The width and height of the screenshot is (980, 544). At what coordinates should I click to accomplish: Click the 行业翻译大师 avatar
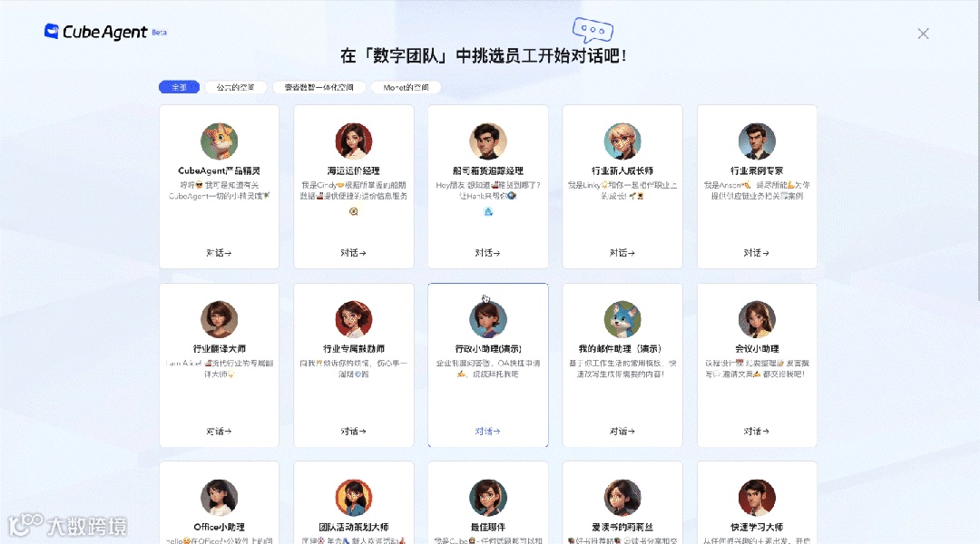219,319
